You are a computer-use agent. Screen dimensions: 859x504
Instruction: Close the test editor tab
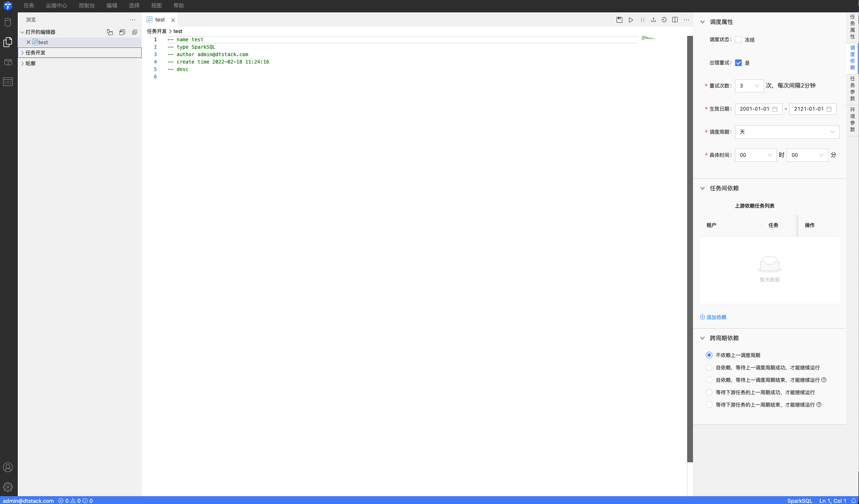(x=173, y=20)
